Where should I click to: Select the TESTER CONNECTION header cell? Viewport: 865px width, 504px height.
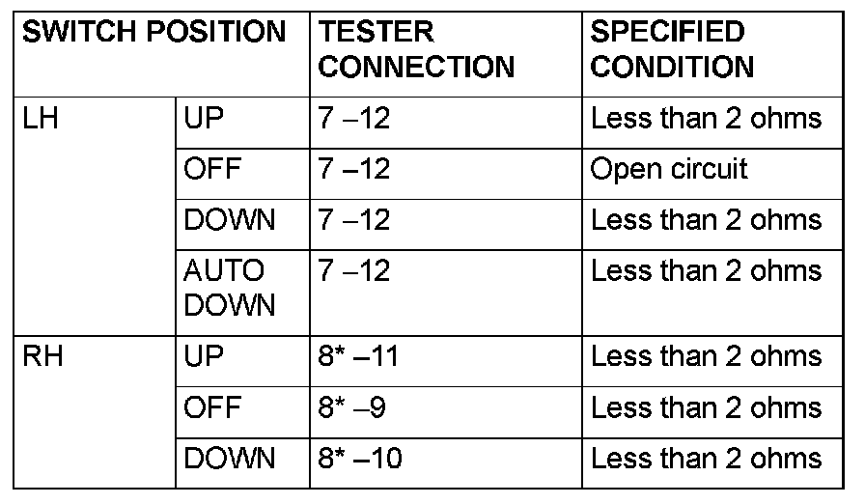pos(415,49)
